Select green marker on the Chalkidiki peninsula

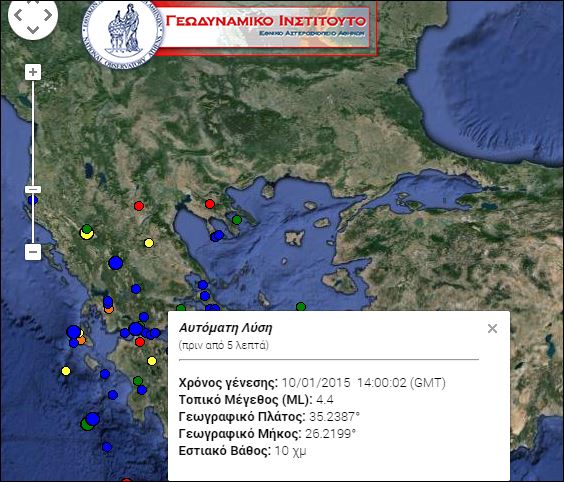click(237, 219)
